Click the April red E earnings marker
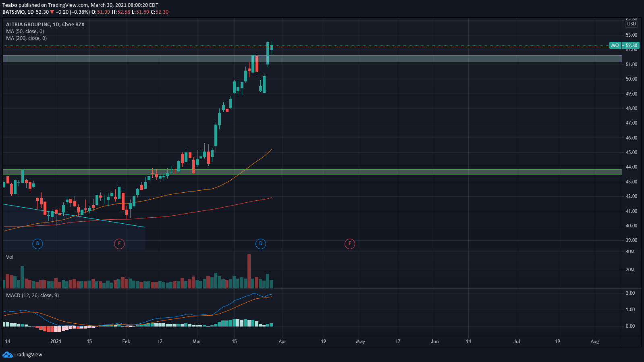Viewport: 644px width, 362px height. pyautogui.click(x=350, y=243)
